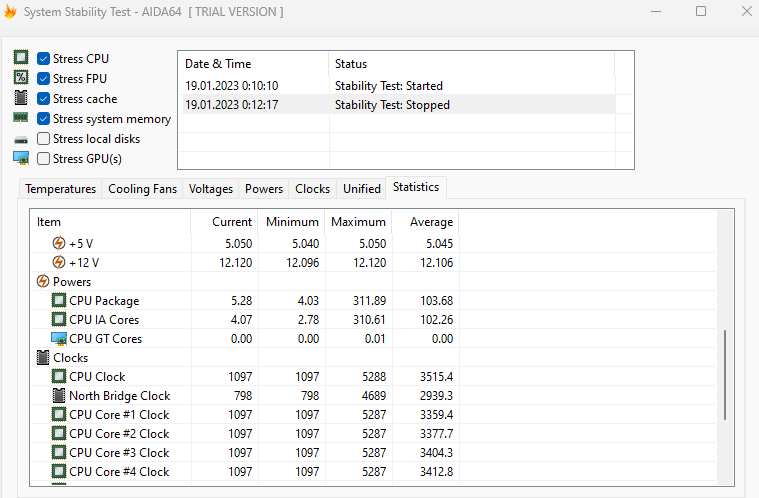Click the North Bridge Clock maximum 4689
The width and height of the screenshot is (759, 498).
(x=374, y=395)
